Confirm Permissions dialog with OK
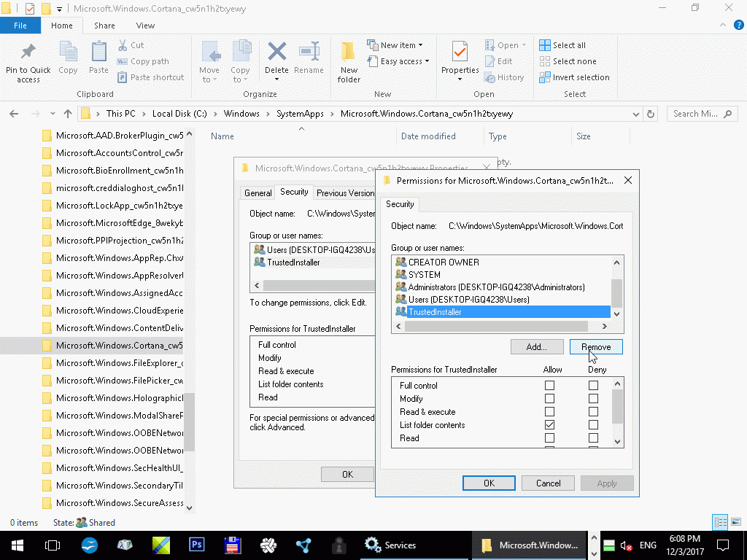 [489, 483]
